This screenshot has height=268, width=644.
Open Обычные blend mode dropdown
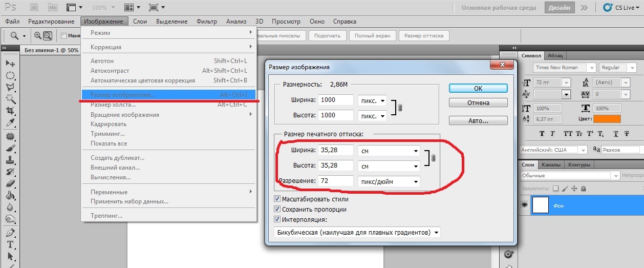(x=569, y=176)
